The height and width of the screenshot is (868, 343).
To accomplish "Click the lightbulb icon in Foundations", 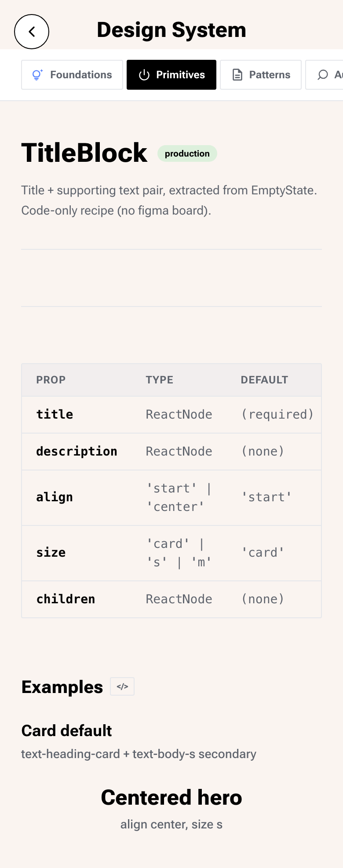I will coord(38,75).
